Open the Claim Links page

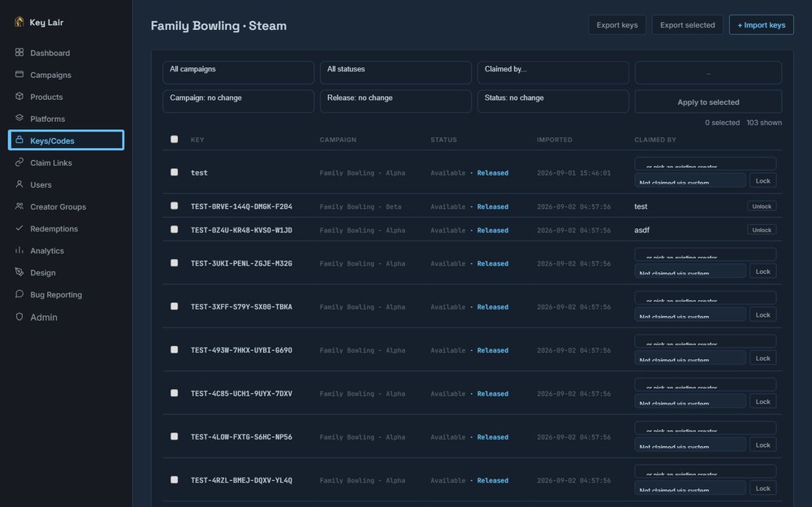[x=50, y=162]
